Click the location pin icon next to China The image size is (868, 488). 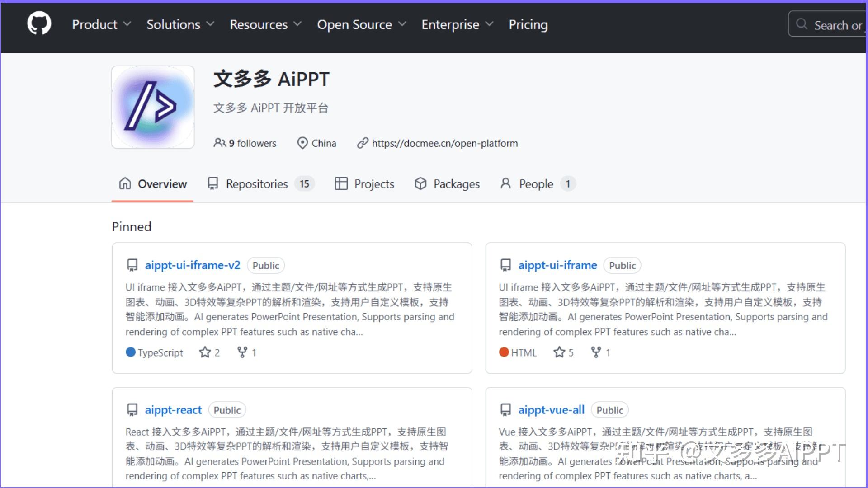click(302, 143)
